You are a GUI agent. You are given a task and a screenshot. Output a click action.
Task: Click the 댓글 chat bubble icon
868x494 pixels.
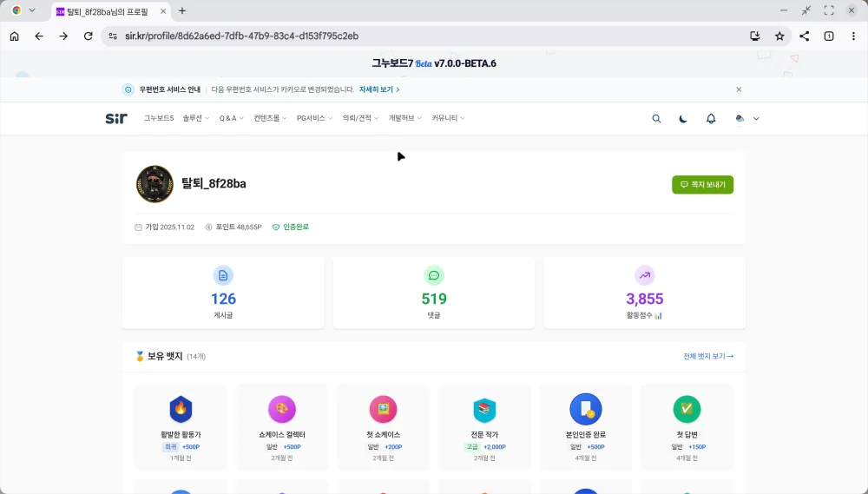point(434,275)
